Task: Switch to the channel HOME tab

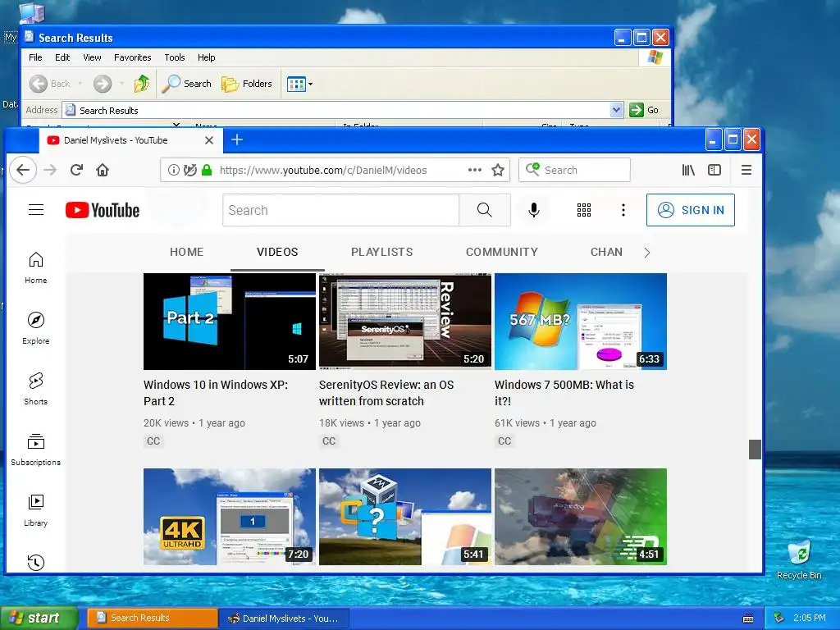Action: 186,252
